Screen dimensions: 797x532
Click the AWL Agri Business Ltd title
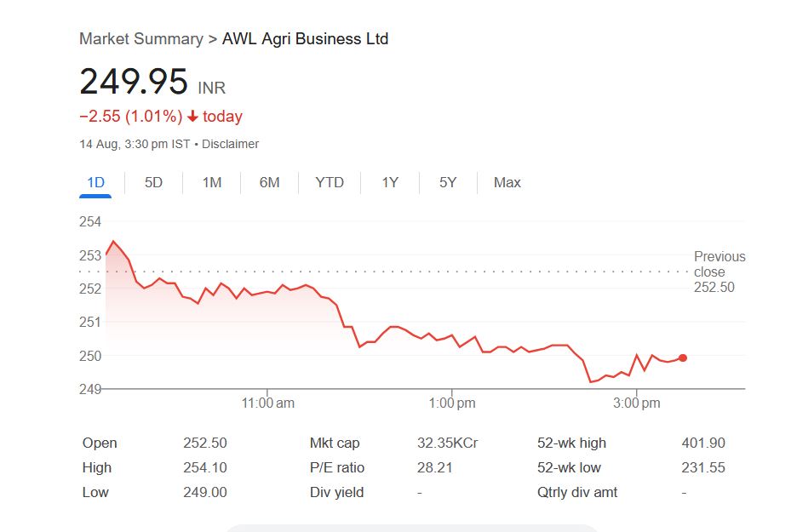[305, 39]
